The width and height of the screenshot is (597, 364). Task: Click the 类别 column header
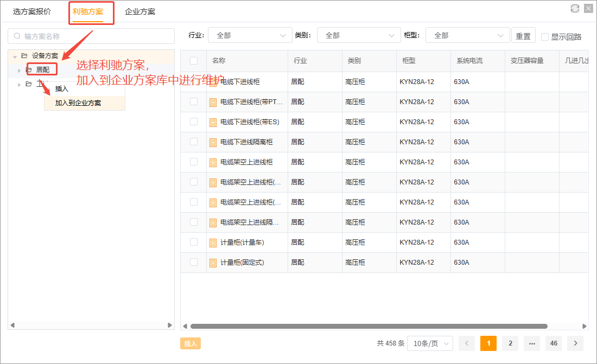369,61
